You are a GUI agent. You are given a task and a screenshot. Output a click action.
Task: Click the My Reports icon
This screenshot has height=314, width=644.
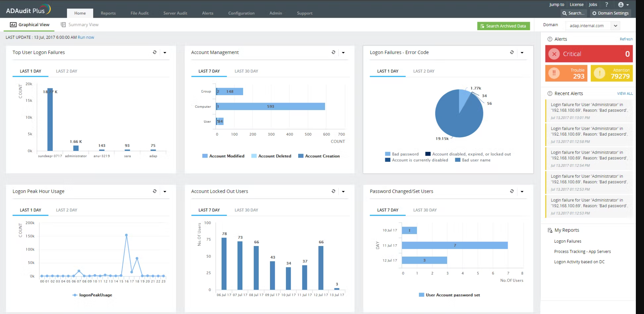pos(550,230)
